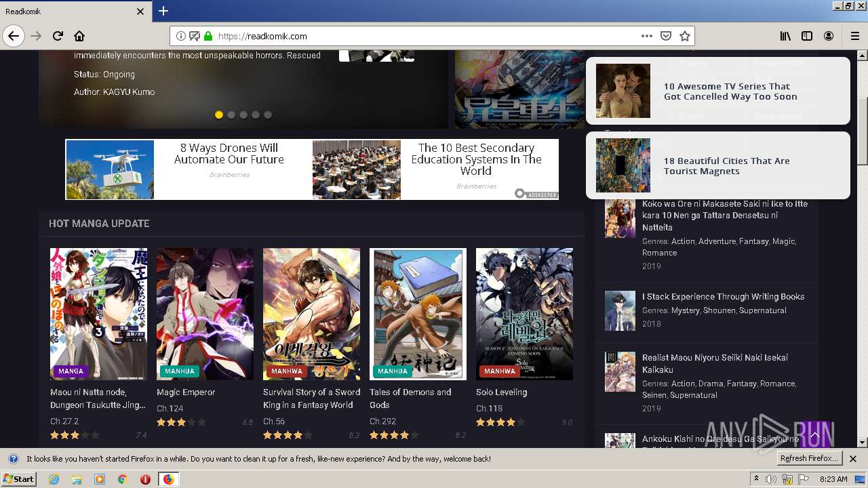This screenshot has width=868, height=488.
Task: Click the author text KAGYU Kumo
Action: point(129,92)
